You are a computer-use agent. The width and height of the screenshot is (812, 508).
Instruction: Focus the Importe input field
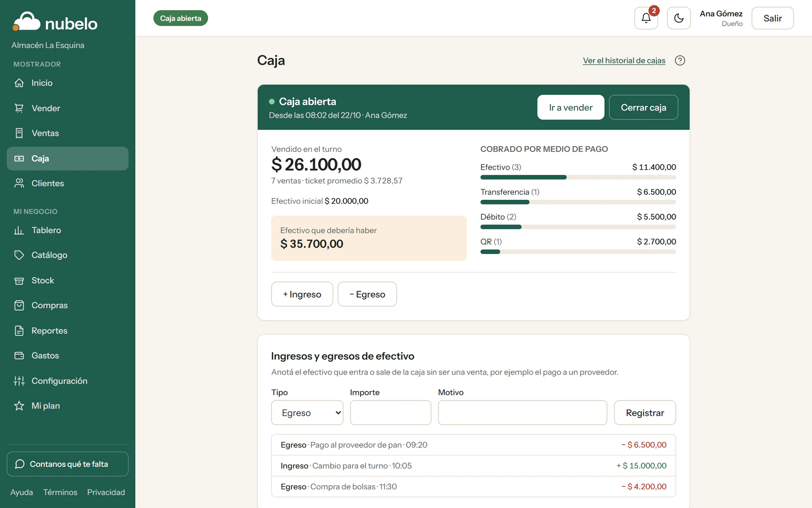[390, 413]
